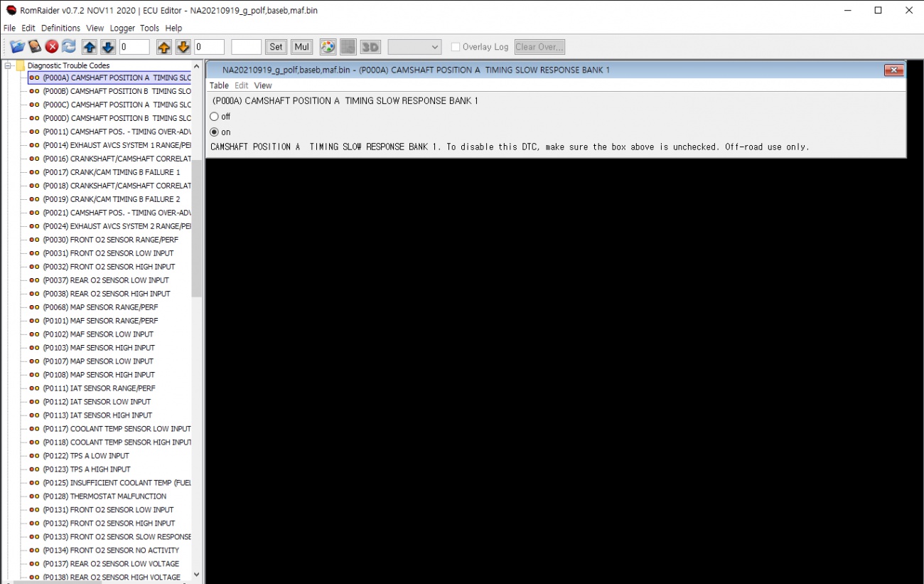The height and width of the screenshot is (584, 924).
Task: Click the blue increment fine arrow
Action: (x=90, y=47)
